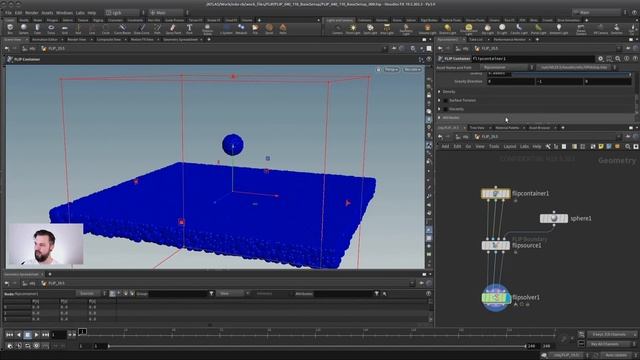640x360 pixels.
Task: Select the Draw Curve shelf tool
Action: point(141,29)
